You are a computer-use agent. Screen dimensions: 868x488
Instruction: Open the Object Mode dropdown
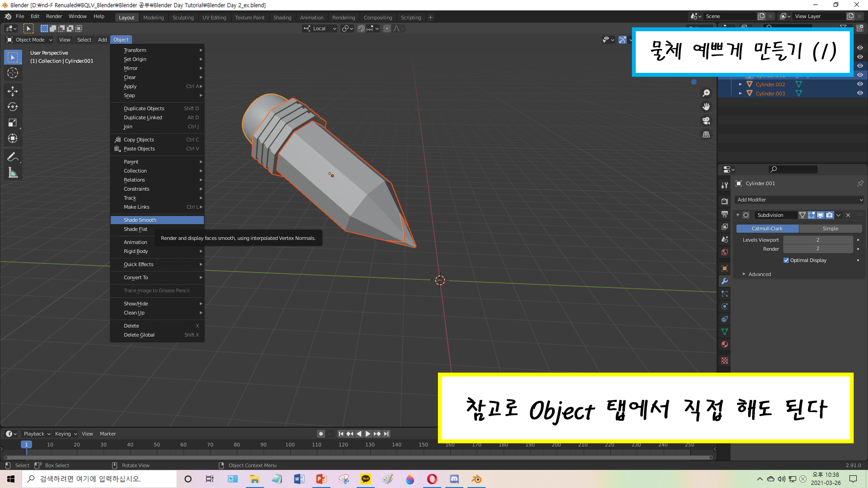30,39
